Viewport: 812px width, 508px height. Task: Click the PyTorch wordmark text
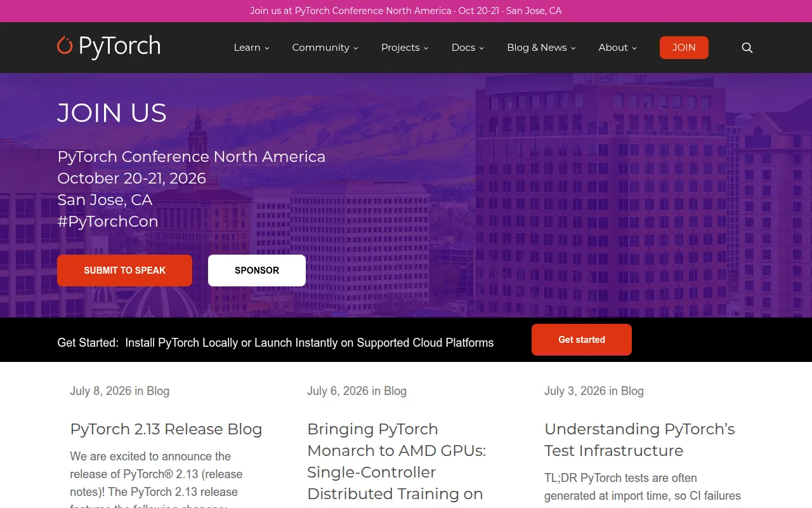point(119,47)
